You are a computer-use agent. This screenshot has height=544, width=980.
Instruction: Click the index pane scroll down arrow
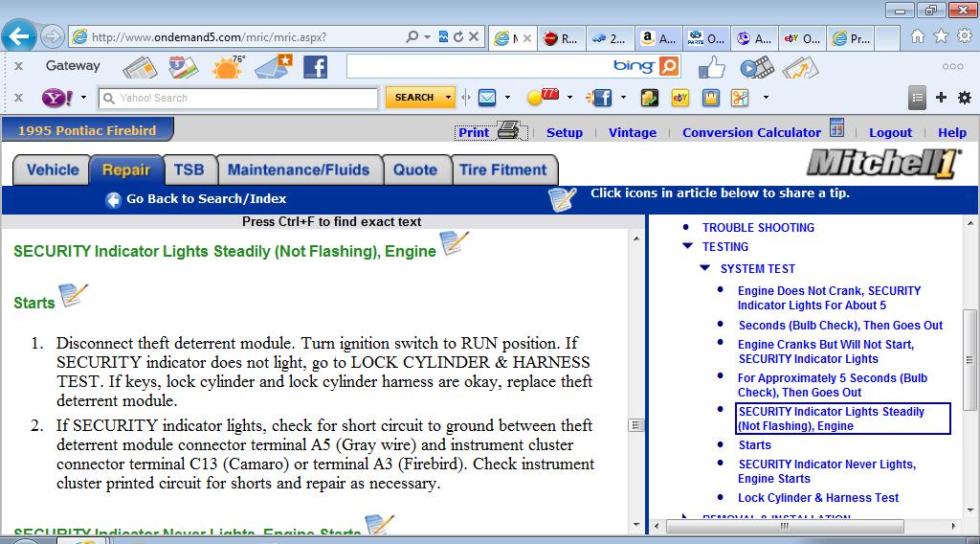[970, 510]
